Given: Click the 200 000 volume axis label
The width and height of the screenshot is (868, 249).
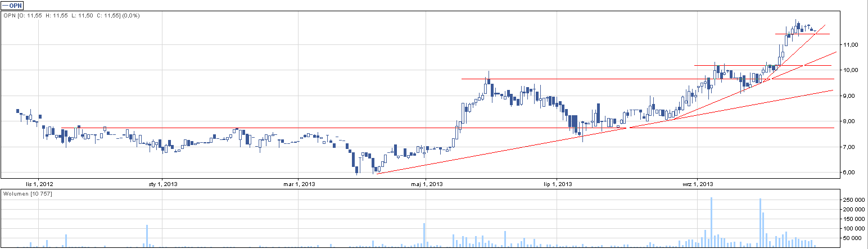Looking at the screenshot, I should click(853, 210).
